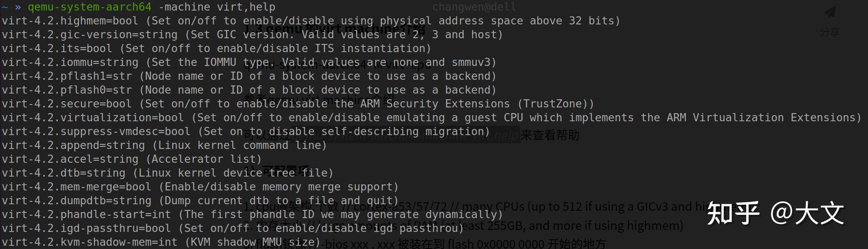Screen dimensions: 868x249
Task: Click the virt-4.2.dumpdtb=string line
Action: tap(200, 201)
